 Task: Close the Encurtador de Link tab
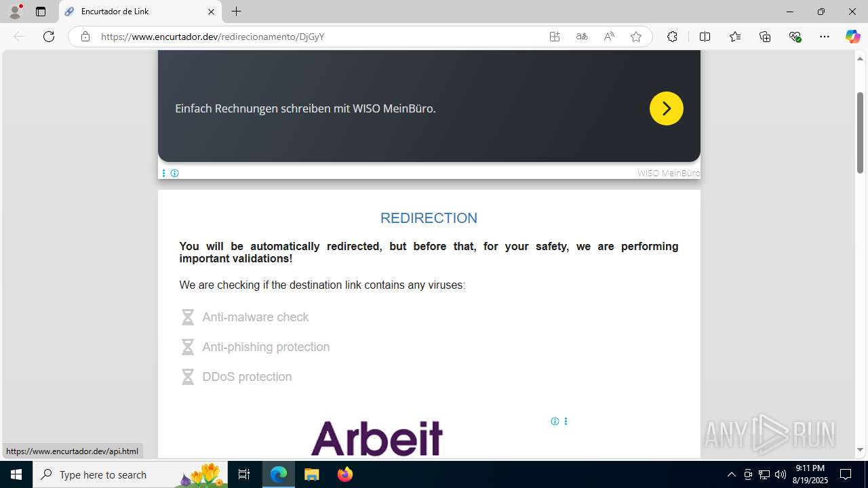[211, 12]
